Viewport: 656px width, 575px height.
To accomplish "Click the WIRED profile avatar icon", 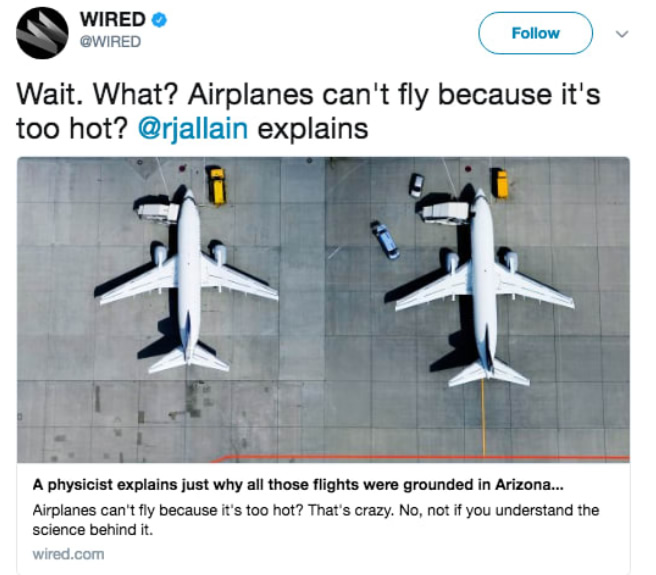I will (x=42, y=33).
